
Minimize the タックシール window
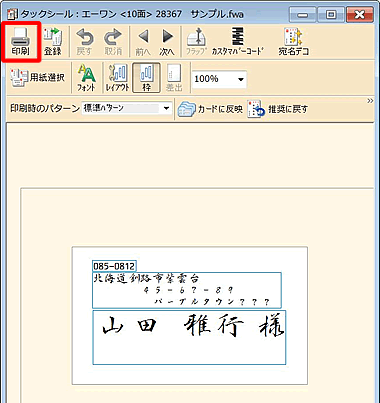303,15
